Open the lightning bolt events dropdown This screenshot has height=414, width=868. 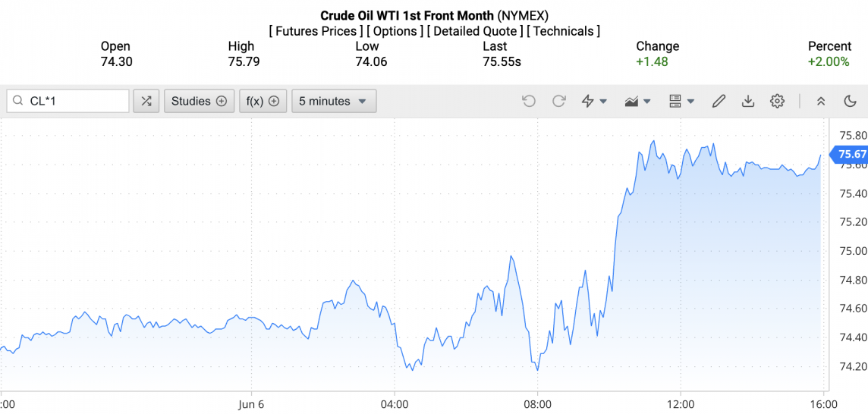point(594,101)
